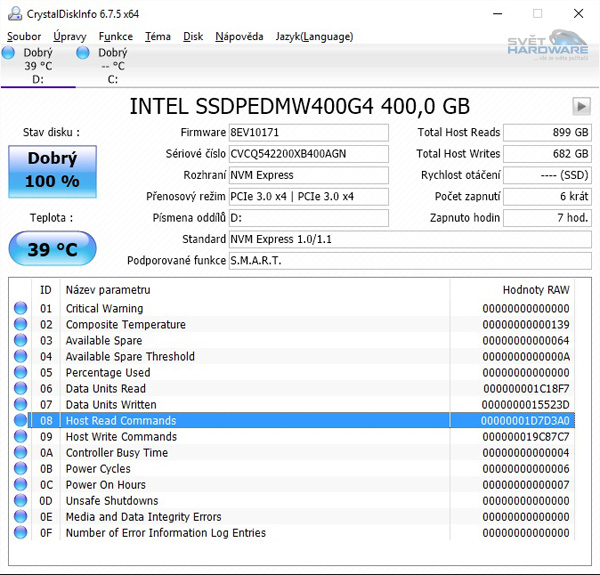This screenshot has width=600, height=575.
Task: Click the ID column header
Action: pos(46,290)
